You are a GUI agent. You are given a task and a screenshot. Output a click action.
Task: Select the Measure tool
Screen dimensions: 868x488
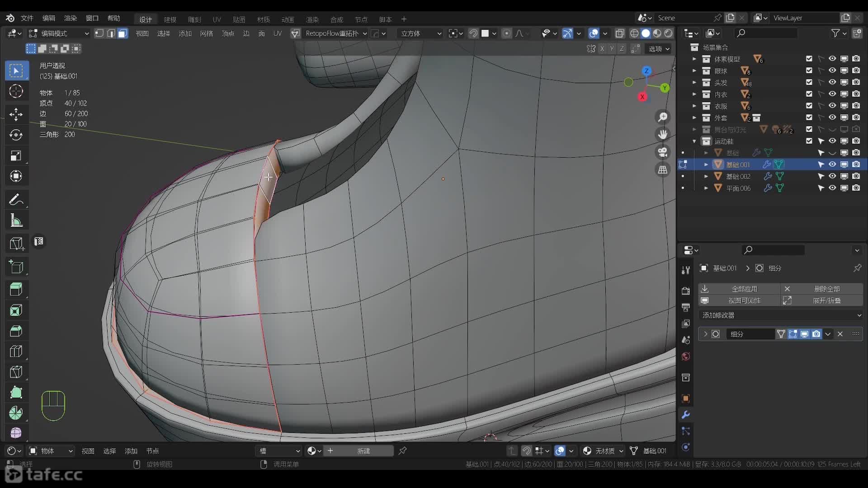[16, 221]
